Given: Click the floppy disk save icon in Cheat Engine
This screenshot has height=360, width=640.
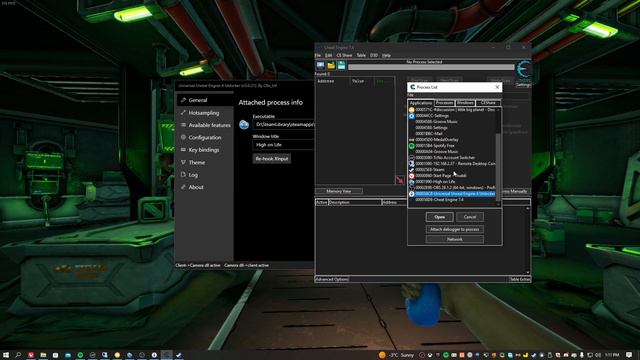Looking at the screenshot, I should (341, 65).
